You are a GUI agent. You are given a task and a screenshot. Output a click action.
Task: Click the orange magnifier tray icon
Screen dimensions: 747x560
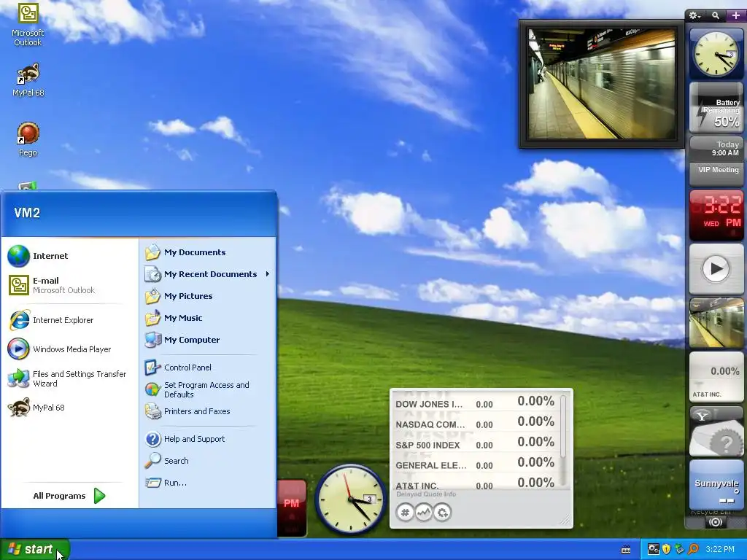pyautogui.click(x=693, y=550)
